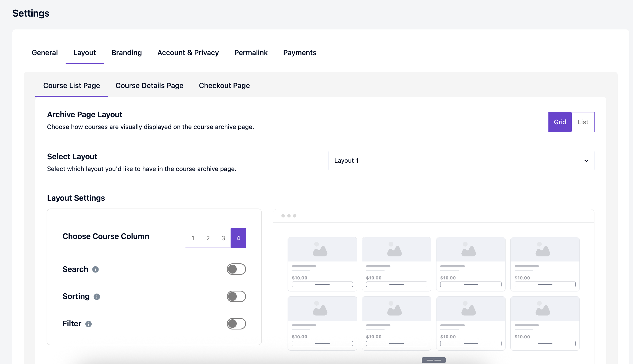633x364 pixels.
Task: Open the Payments settings section
Action: pos(300,52)
